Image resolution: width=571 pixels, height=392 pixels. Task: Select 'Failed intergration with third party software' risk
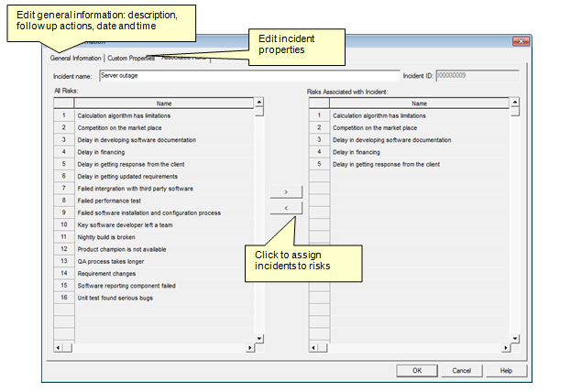click(x=164, y=189)
